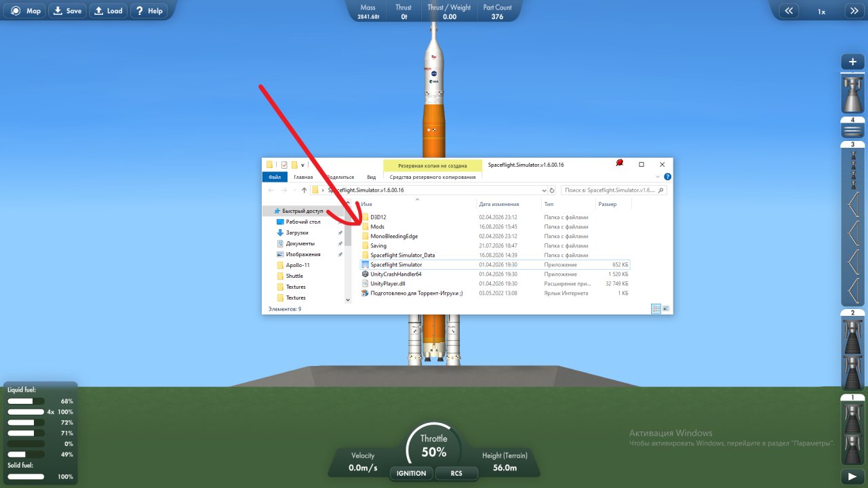The height and width of the screenshot is (488, 868).
Task: Maximize the Explorer window
Action: click(642, 165)
